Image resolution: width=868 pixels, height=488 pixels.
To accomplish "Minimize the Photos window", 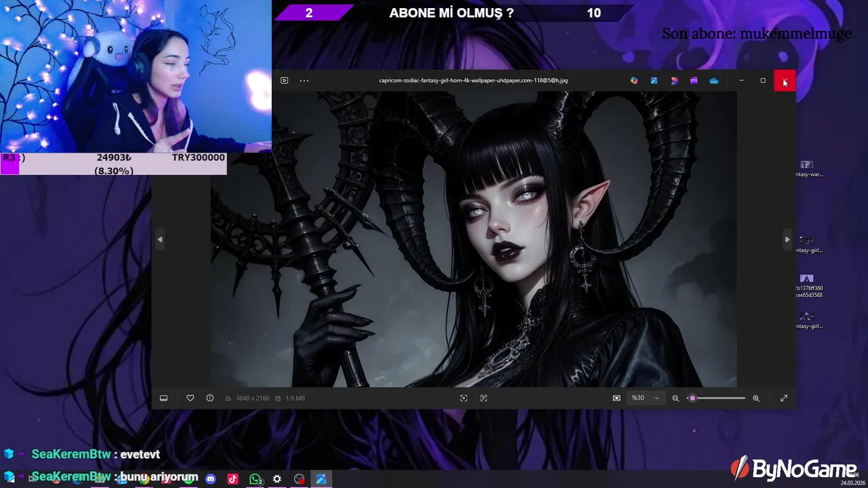I will pyautogui.click(x=741, y=80).
